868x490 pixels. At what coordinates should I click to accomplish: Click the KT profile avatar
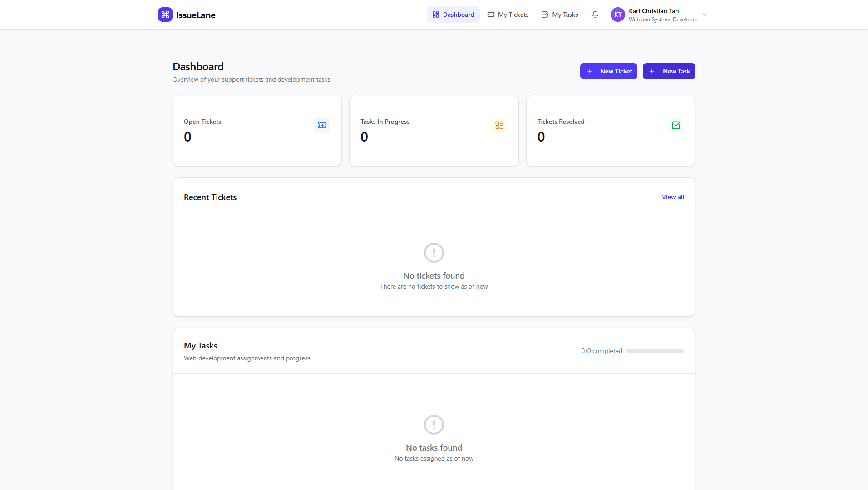pos(617,15)
